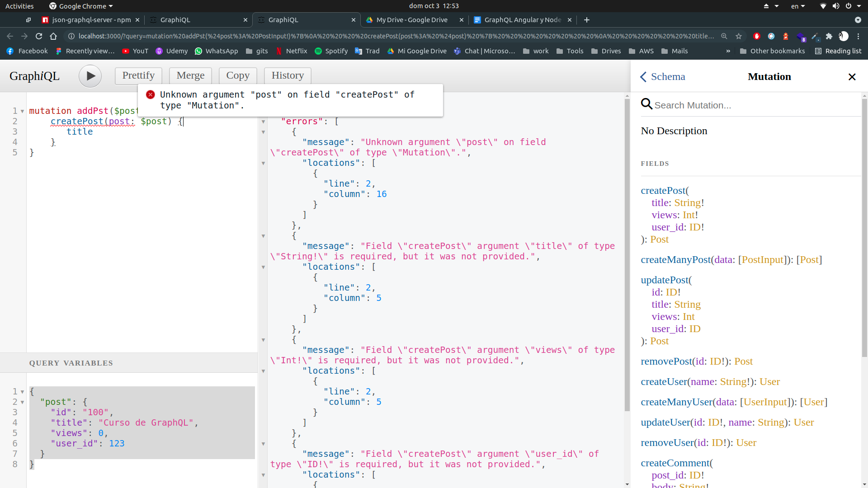
Task: Click the Prettify button
Action: [x=138, y=75]
